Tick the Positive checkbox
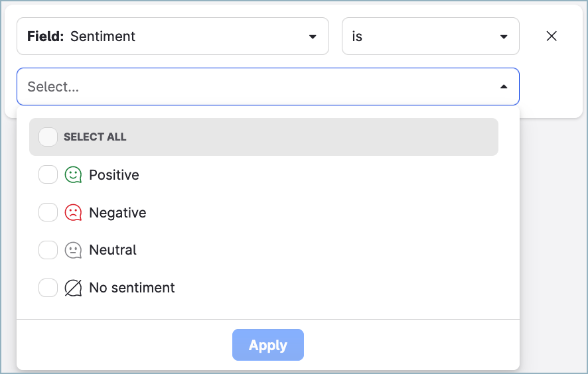Viewport: 588px width, 374px height. pos(48,175)
